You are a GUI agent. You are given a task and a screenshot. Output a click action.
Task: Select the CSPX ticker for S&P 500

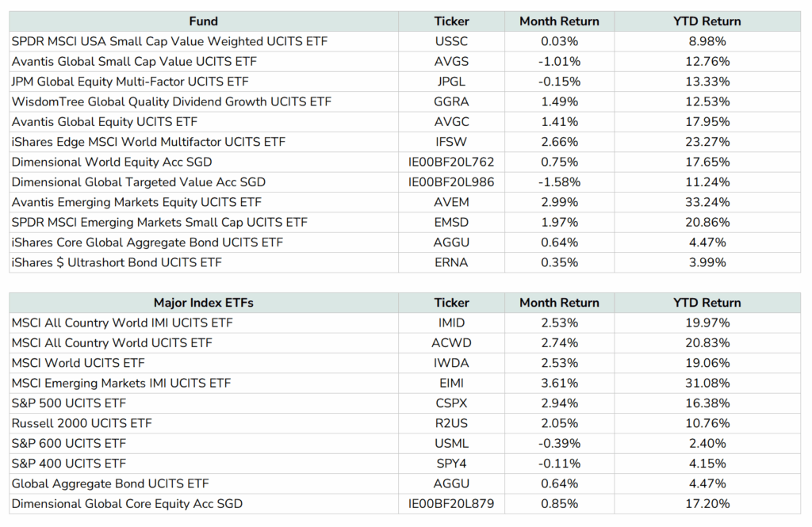point(451,403)
